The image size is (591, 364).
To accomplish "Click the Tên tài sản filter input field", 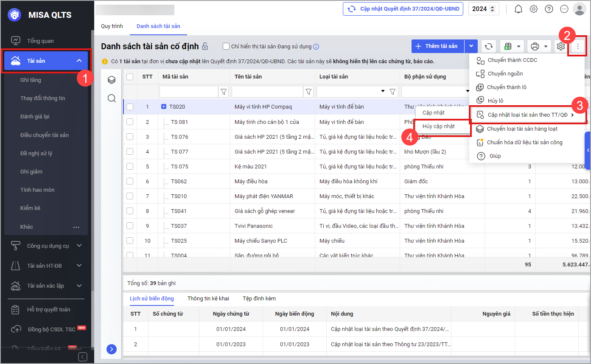I will tap(267, 92).
